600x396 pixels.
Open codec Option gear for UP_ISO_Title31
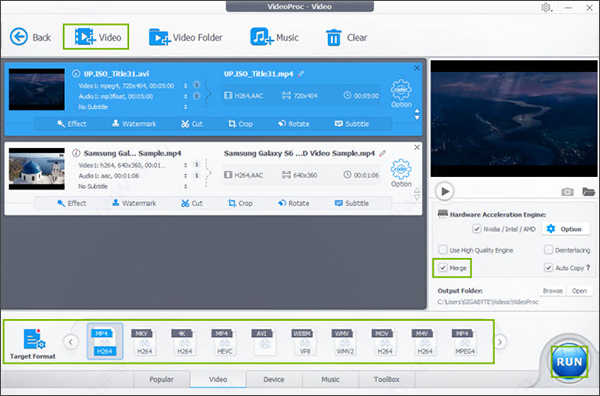[401, 90]
